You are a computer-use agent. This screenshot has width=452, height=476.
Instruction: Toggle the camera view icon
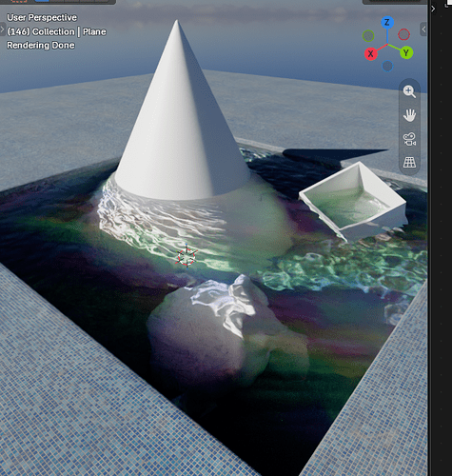(409, 139)
